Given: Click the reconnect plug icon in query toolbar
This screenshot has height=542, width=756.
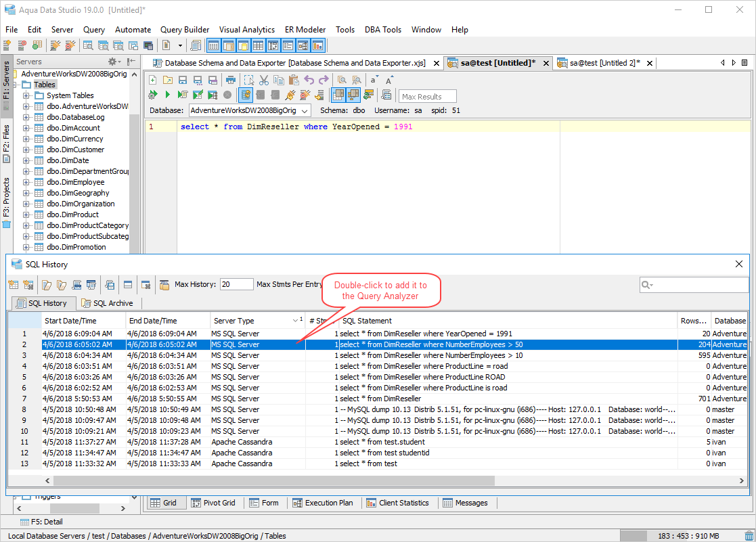Looking at the screenshot, I should [x=290, y=95].
